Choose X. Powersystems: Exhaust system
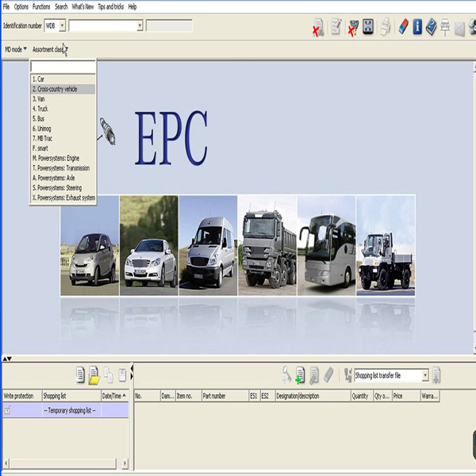Viewport: 476px width, 476px height. click(x=63, y=198)
